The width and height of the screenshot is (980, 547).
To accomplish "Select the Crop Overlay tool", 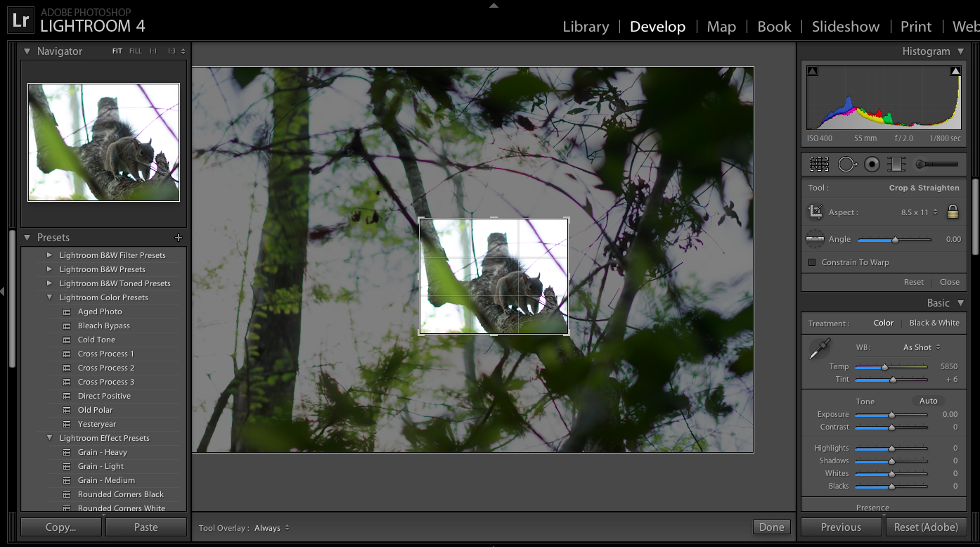I will pyautogui.click(x=819, y=165).
